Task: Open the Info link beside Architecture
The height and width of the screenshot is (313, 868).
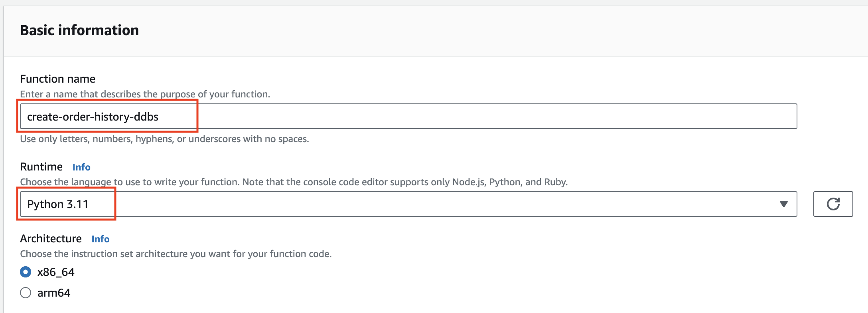Action: 101,239
